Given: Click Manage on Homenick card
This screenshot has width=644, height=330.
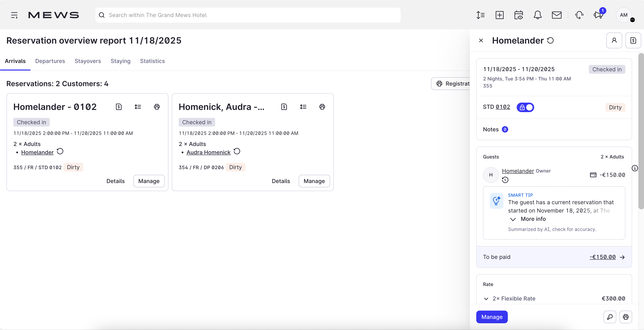Looking at the screenshot, I should click(314, 181).
